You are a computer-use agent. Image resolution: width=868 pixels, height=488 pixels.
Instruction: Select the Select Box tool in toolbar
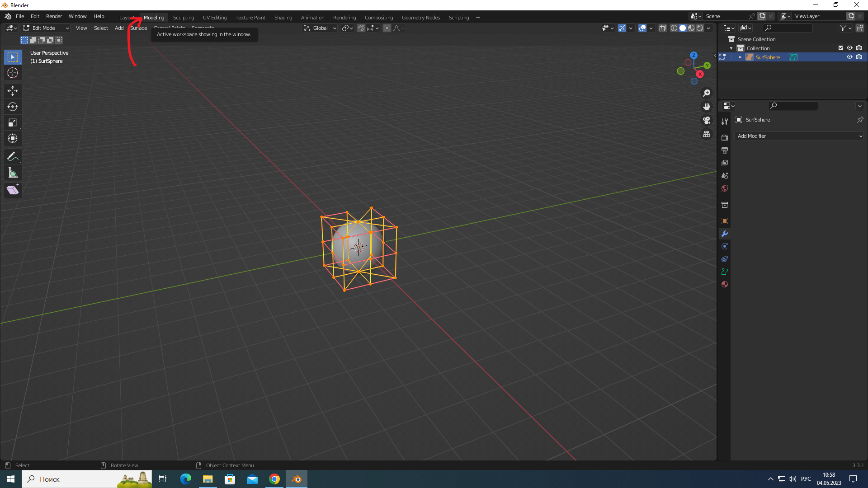tap(13, 57)
